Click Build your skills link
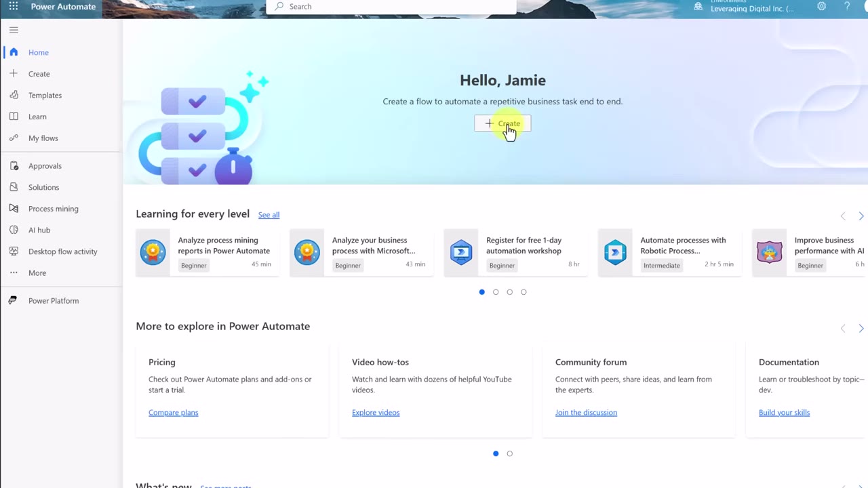This screenshot has width=868, height=488. click(x=784, y=412)
